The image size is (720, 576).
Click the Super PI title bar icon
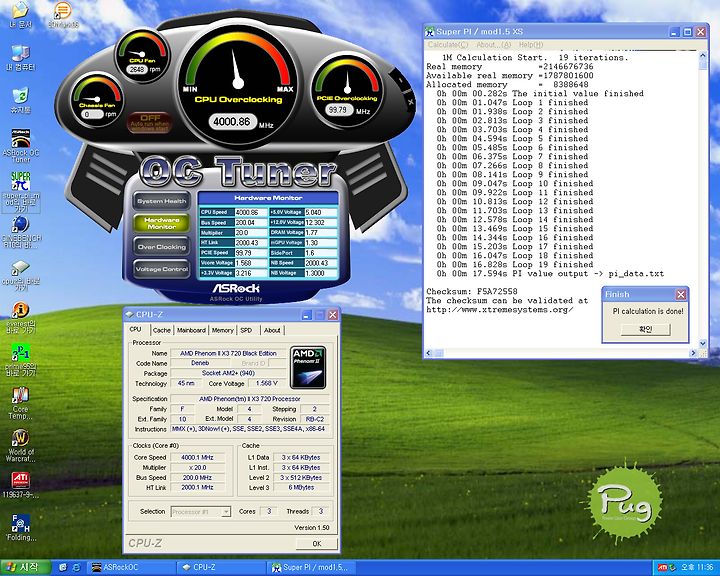click(x=430, y=32)
